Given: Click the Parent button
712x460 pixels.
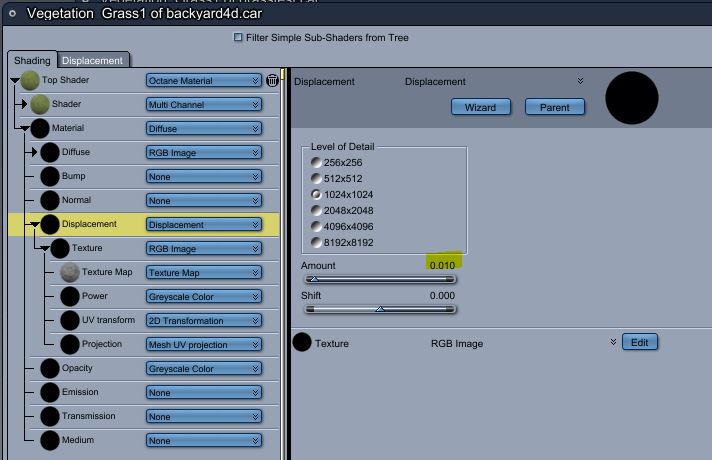Looking at the screenshot, I should pos(554,107).
